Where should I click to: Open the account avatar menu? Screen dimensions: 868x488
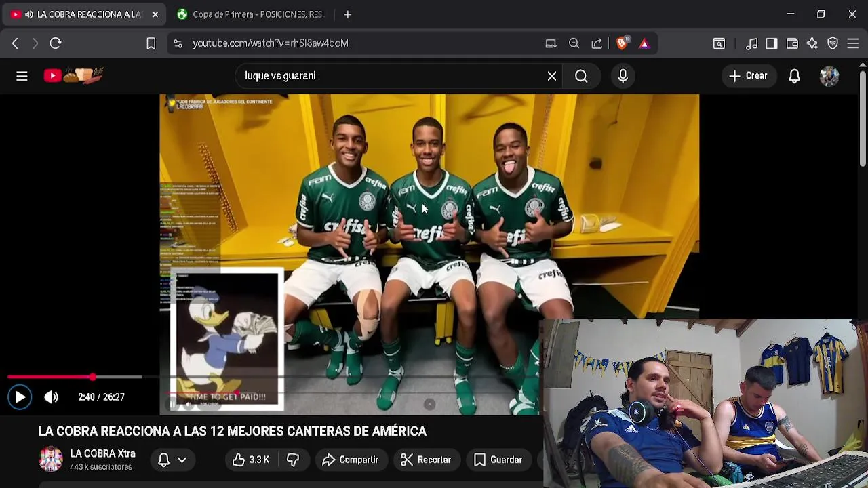[829, 76]
